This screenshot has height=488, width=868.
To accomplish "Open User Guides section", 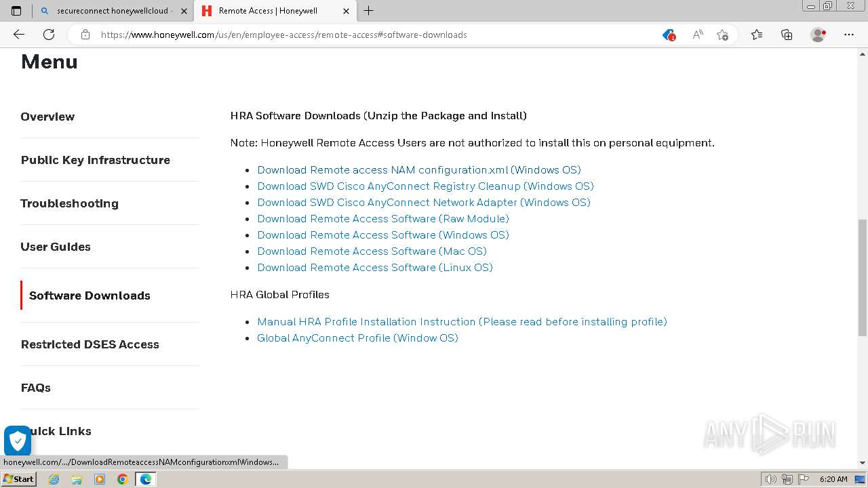I will pos(56,247).
